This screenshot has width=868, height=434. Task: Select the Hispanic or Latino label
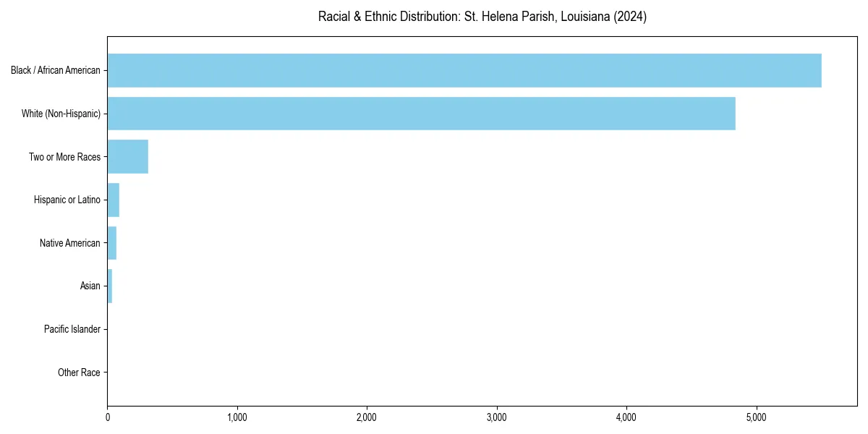coord(67,200)
